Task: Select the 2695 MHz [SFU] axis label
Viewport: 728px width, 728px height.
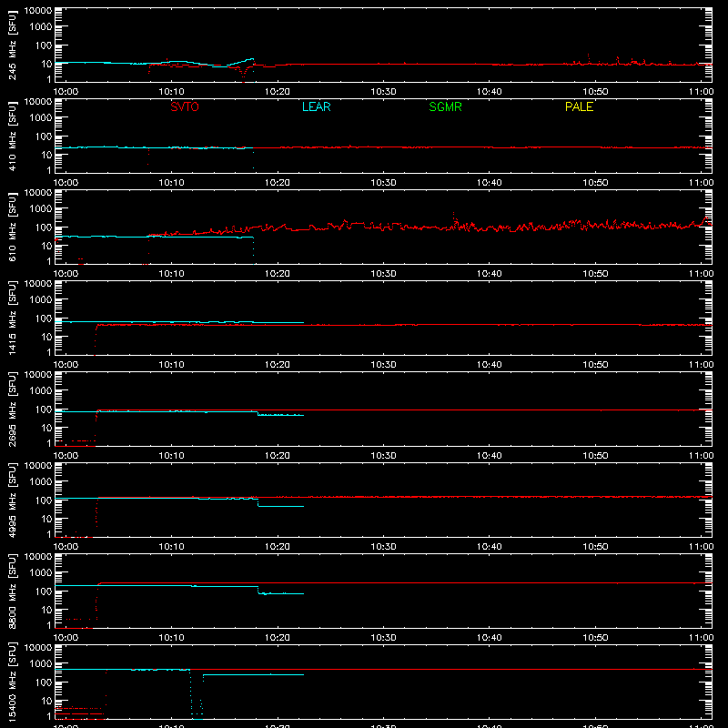Action: coord(12,409)
